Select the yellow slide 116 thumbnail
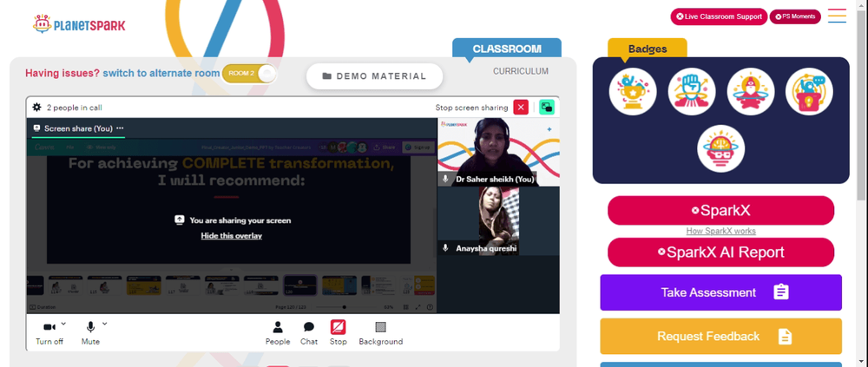The height and width of the screenshot is (367, 868). pyautogui.click(x=143, y=285)
